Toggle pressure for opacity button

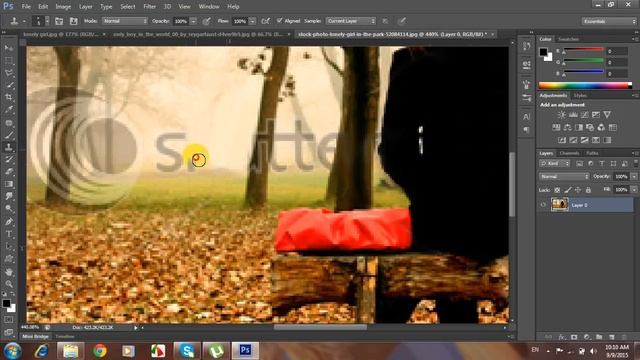point(207,21)
